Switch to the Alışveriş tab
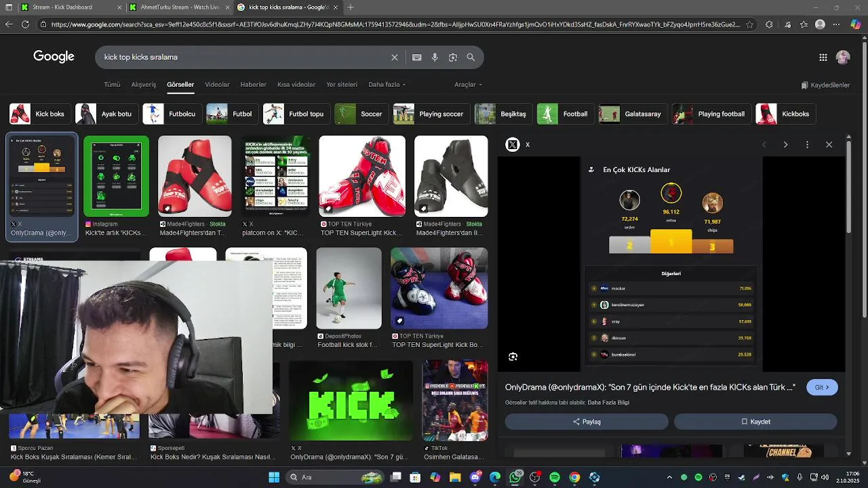The image size is (868, 488). coord(144,85)
